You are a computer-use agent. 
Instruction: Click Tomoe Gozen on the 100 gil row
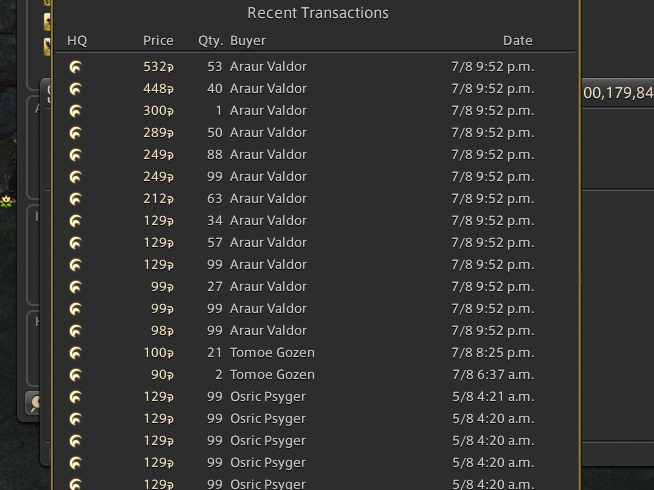tap(272, 353)
